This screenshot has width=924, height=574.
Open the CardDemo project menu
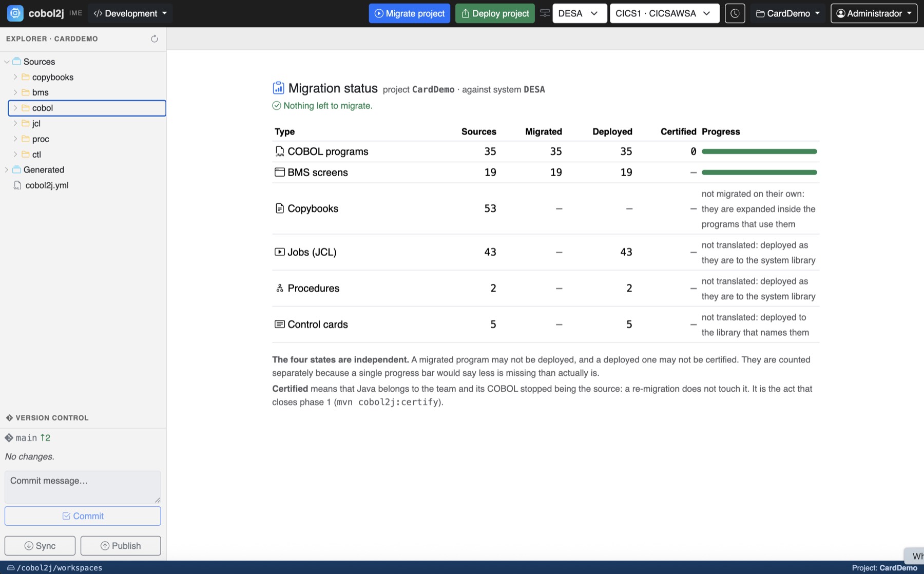coord(788,13)
